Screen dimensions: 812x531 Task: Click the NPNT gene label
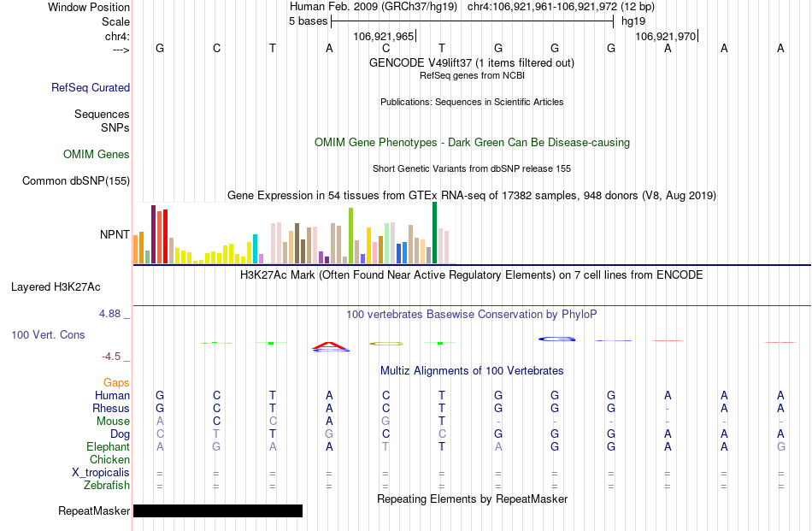115,234
